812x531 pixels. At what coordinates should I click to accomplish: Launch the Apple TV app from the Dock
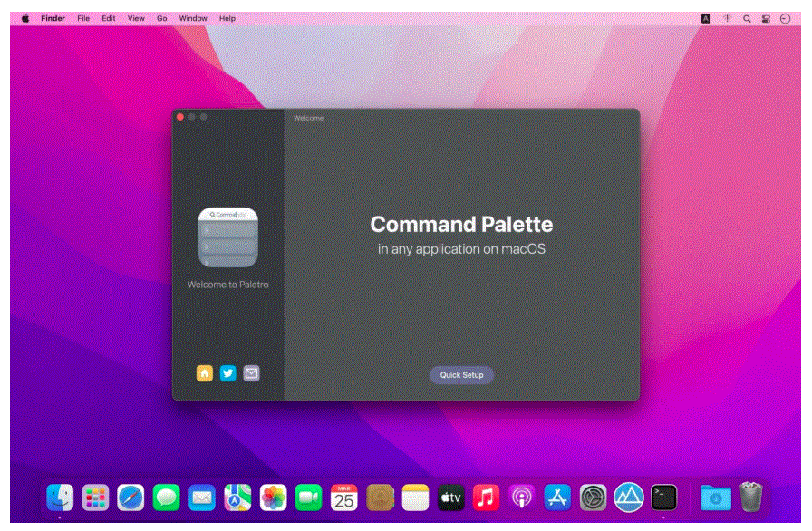(451, 497)
